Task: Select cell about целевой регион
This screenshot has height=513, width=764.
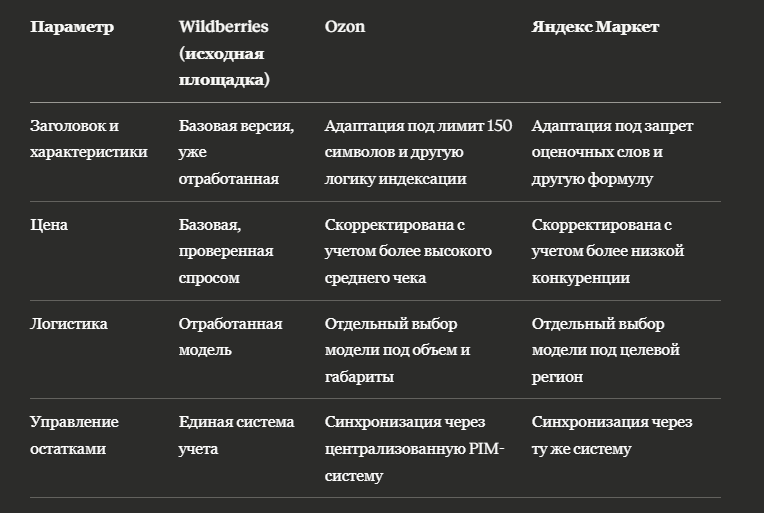Action: (x=606, y=350)
